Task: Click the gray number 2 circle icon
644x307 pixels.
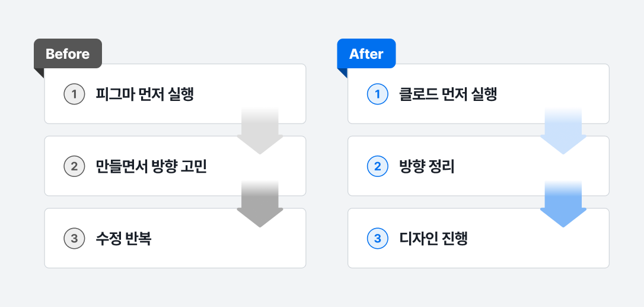Action: (x=74, y=166)
